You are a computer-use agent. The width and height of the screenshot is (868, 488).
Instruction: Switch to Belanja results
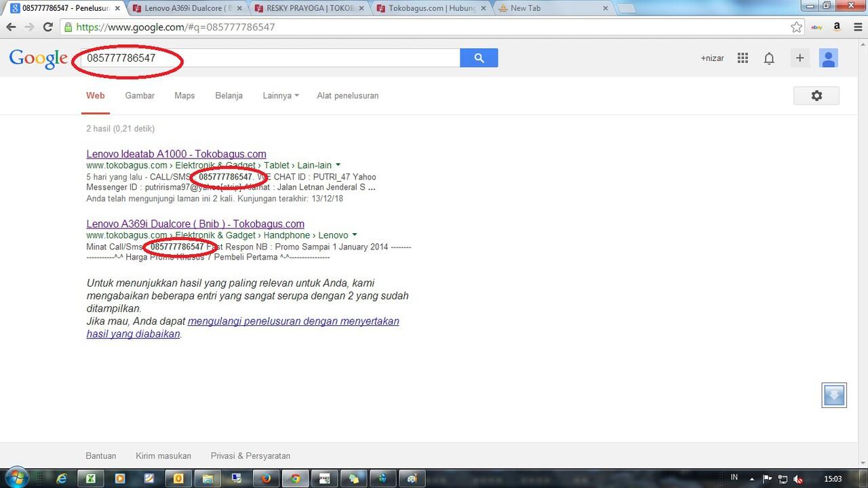coord(229,96)
